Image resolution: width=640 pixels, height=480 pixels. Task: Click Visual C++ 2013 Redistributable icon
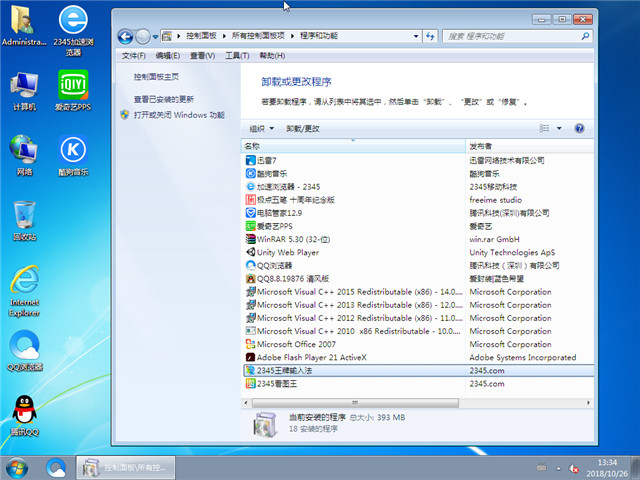click(x=250, y=304)
